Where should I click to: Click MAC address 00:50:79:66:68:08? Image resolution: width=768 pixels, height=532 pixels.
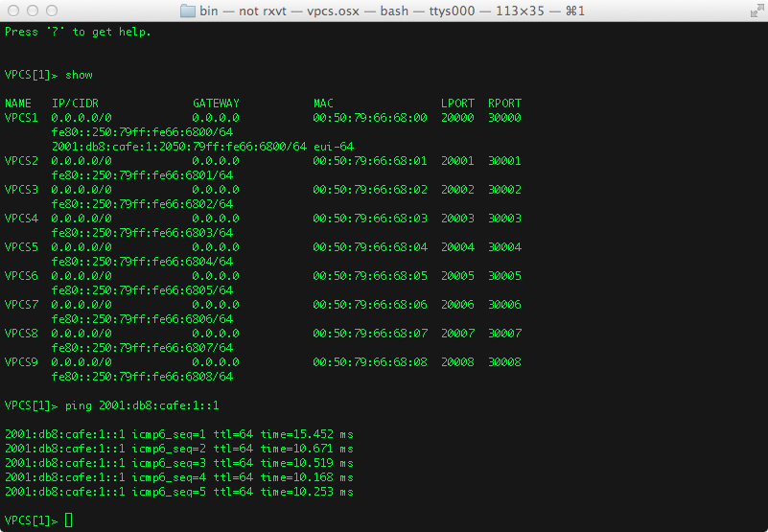point(370,362)
